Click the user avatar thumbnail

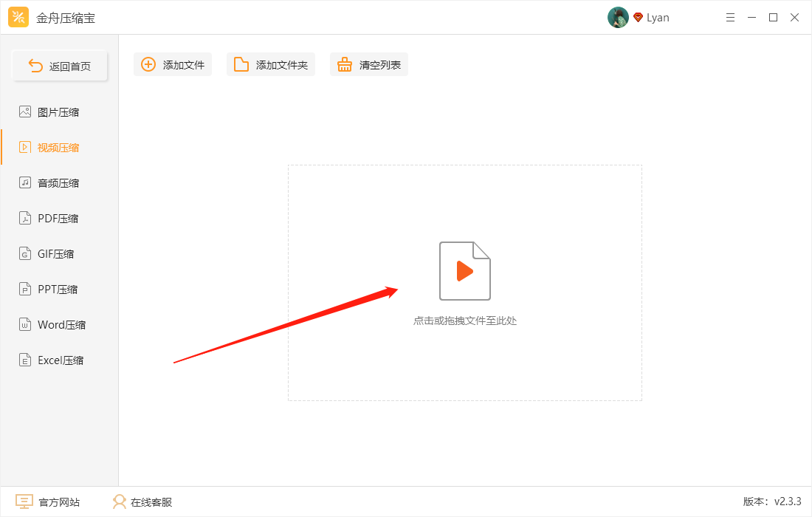click(x=618, y=17)
